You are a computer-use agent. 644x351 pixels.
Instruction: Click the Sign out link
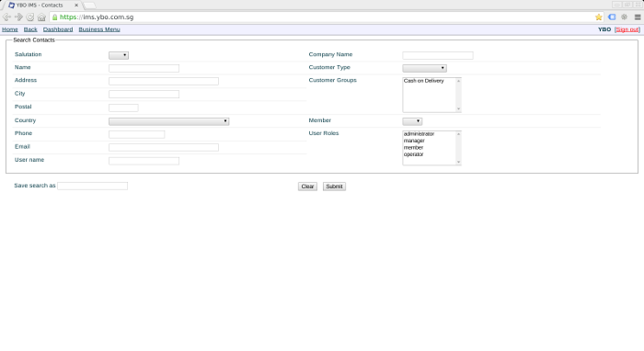pyautogui.click(x=627, y=29)
